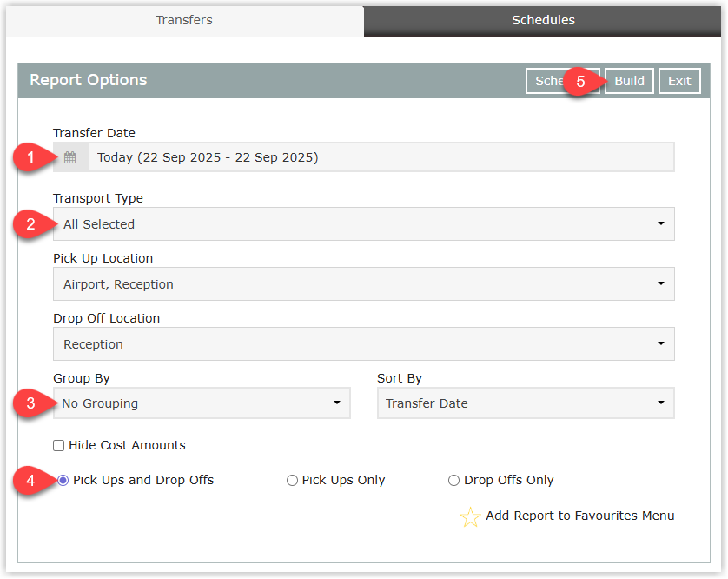Screen dimensions: 728x579
Task: Switch to the Transfers tab
Action: coord(184,20)
